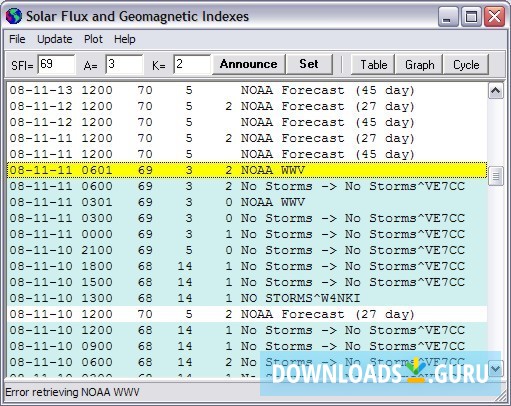Select the 08-11-11 0600 No Storms row
511x406 pixels.
point(247,186)
